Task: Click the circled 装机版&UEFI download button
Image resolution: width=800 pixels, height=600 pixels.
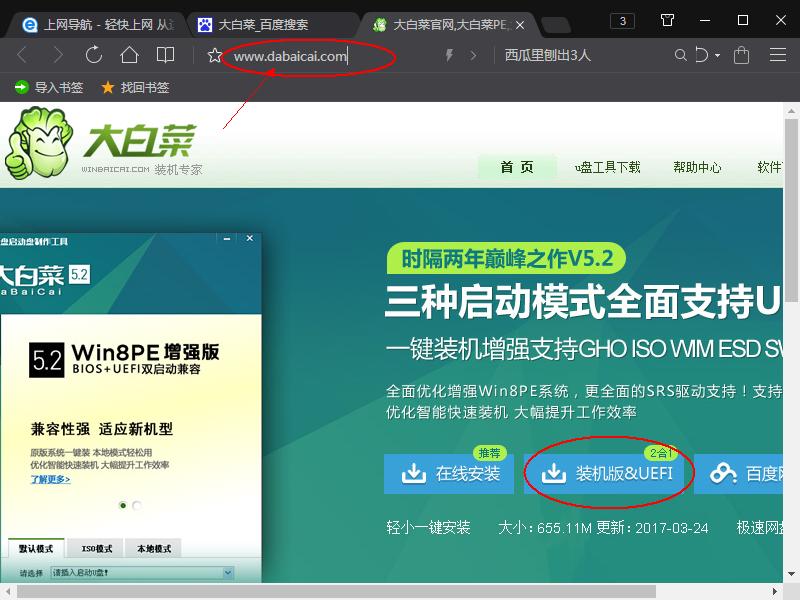Action: click(607, 476)
